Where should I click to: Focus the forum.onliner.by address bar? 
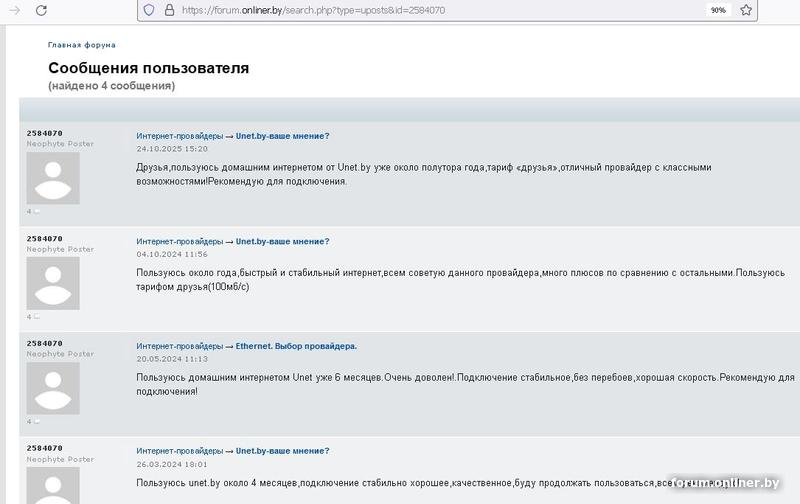tap(447, 10)
